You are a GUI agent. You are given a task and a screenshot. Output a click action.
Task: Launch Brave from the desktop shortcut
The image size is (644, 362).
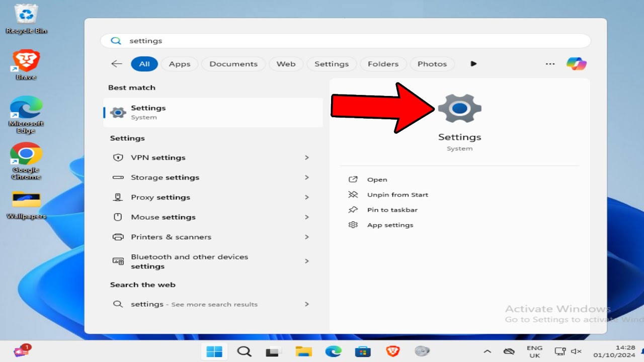26,64
